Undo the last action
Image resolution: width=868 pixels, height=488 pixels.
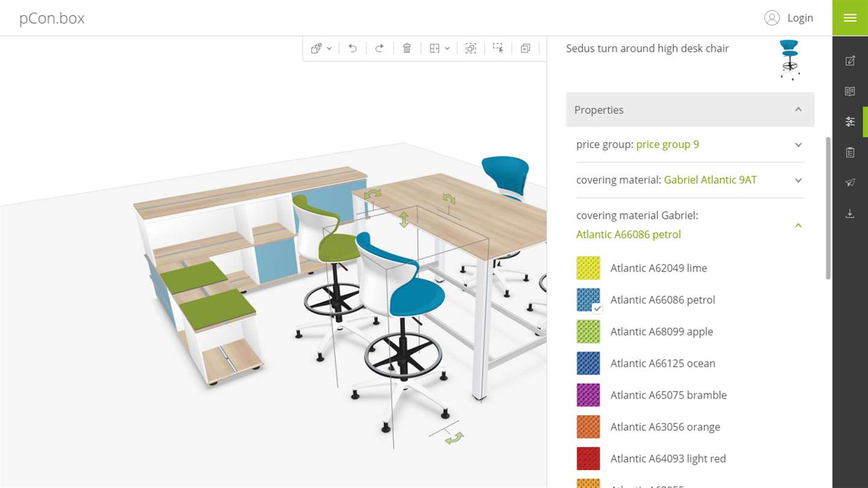(353, 48)
